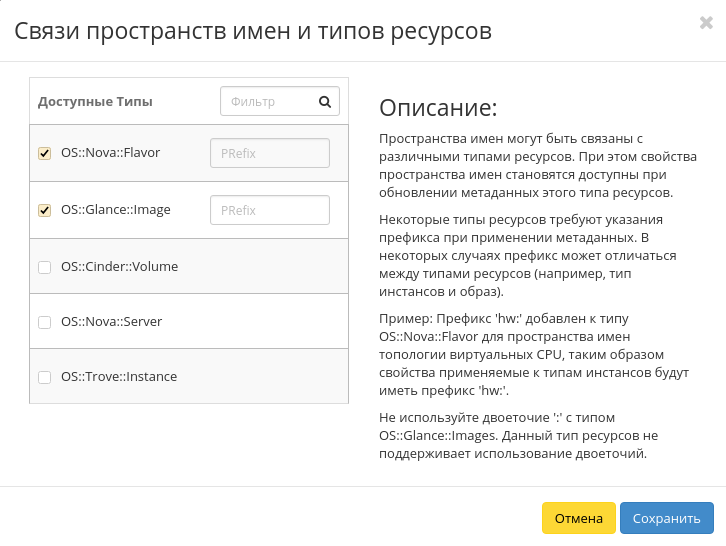Enable the OS::Cinder::Volume checkbox
Viewport: 726px width, 546px height.
click(x=44, y=267)
